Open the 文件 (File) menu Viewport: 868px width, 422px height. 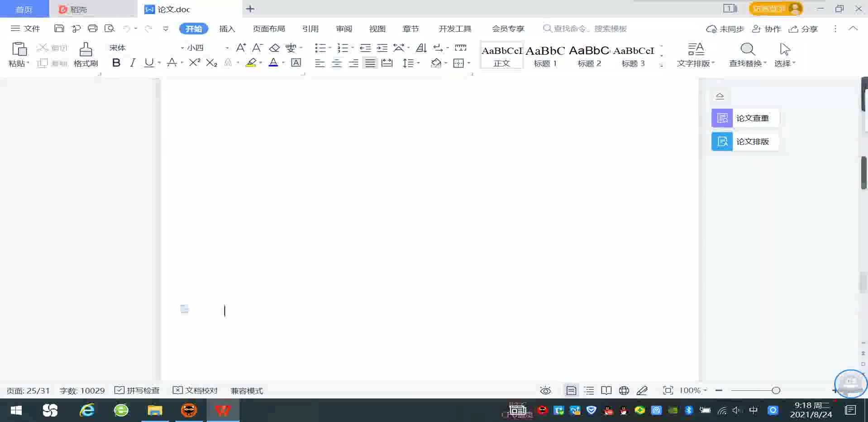coord(25,29)
